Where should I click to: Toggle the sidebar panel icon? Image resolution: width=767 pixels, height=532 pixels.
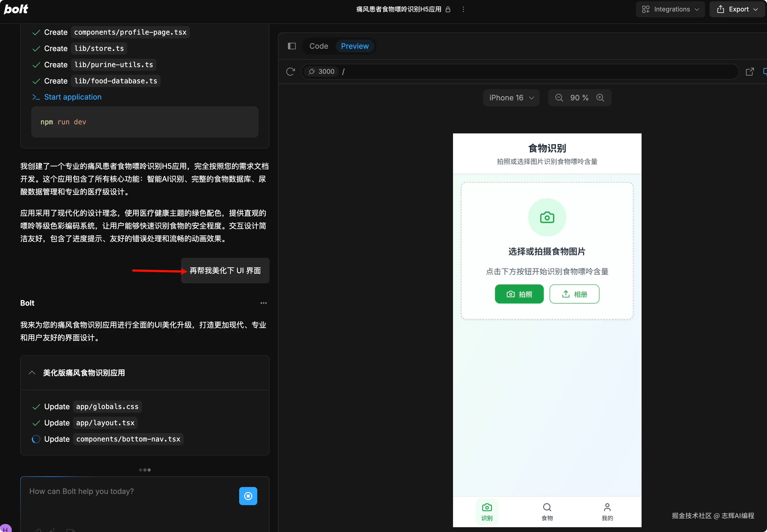coord(292,46)
